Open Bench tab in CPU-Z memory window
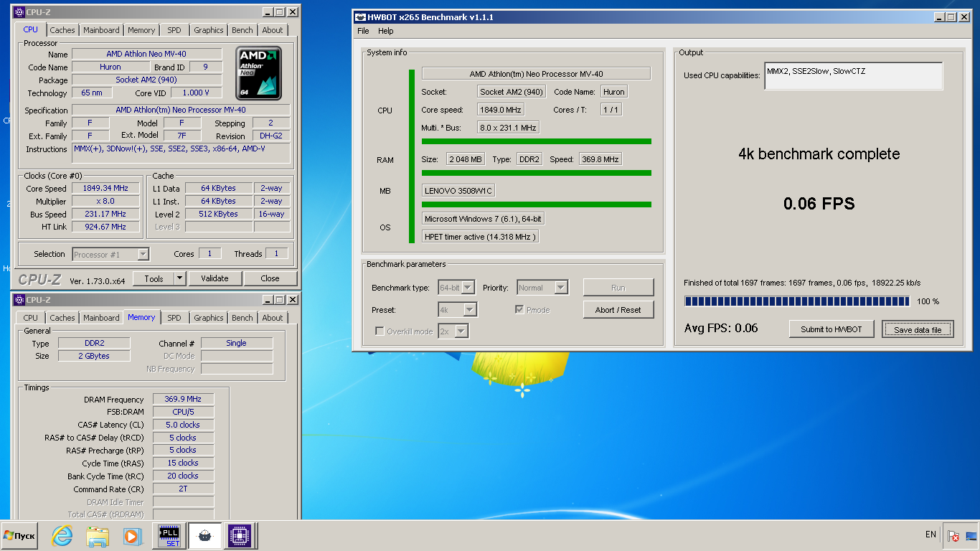980x551 pixels. coord(242,318)
